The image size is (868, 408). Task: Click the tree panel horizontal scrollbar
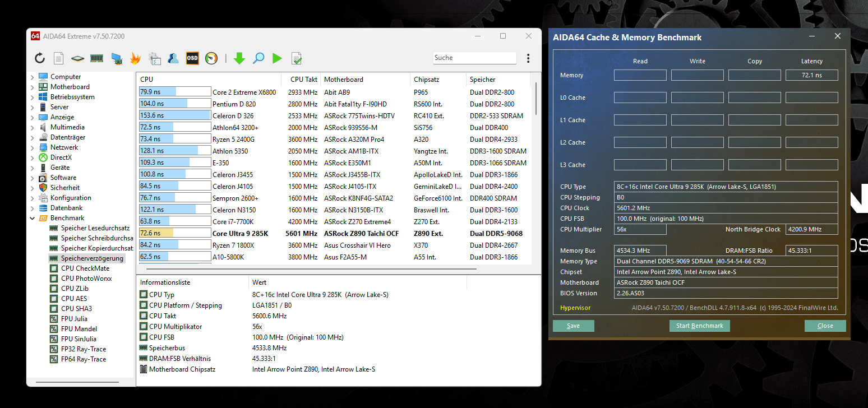click(x=77, y=383)
